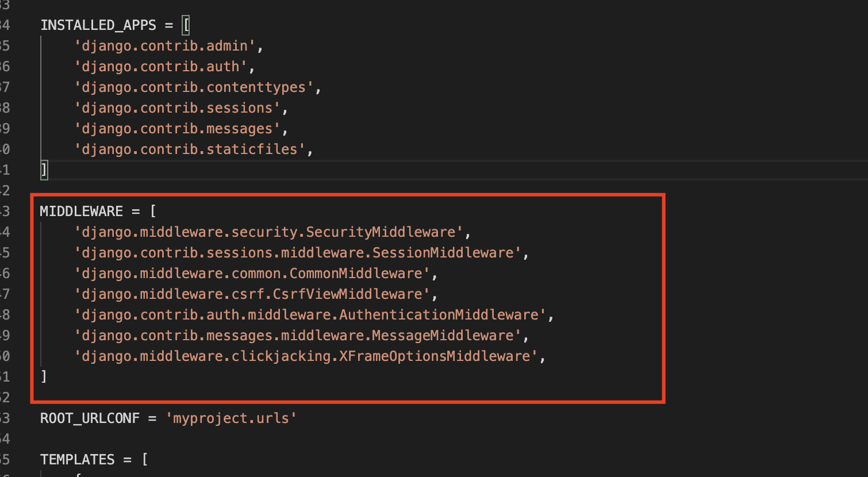Click the CsrfViewMiddleware entry
The height and width of the screenshot is (477, 868).
click(252, 294)
